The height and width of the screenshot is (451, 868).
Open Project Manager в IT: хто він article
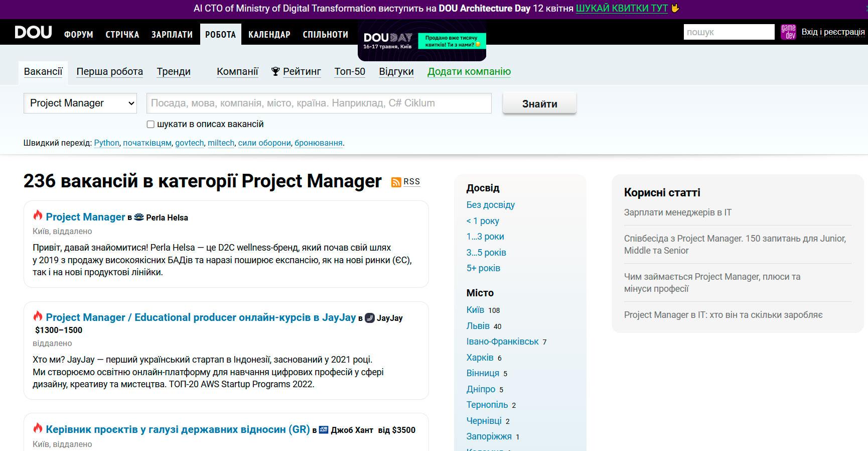(724, 315)
